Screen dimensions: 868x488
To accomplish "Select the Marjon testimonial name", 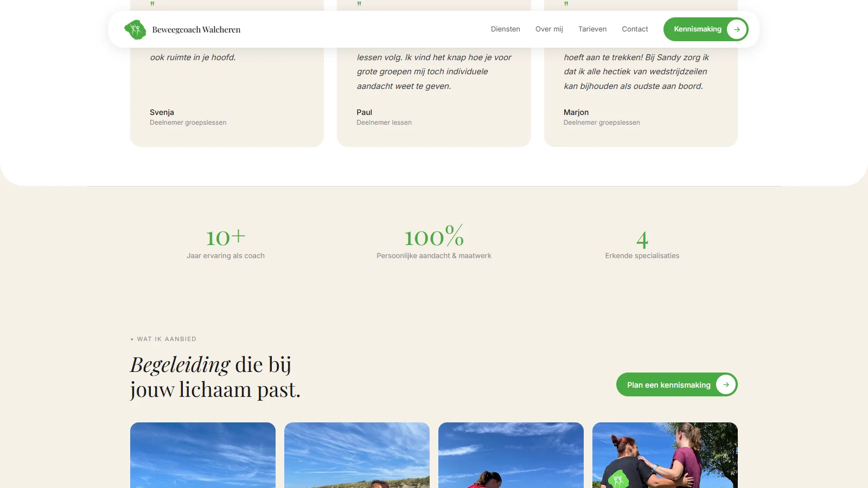I will 576,112.
